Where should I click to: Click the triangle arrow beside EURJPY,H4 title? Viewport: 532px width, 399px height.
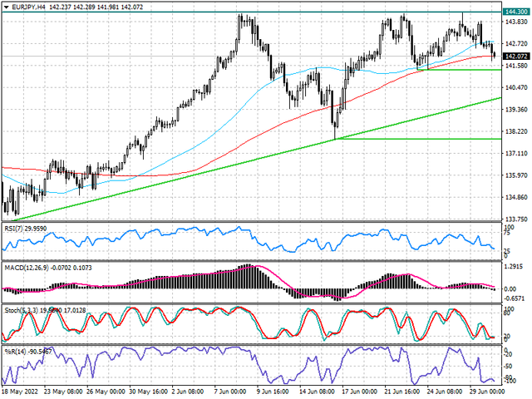tap(5, 7)
